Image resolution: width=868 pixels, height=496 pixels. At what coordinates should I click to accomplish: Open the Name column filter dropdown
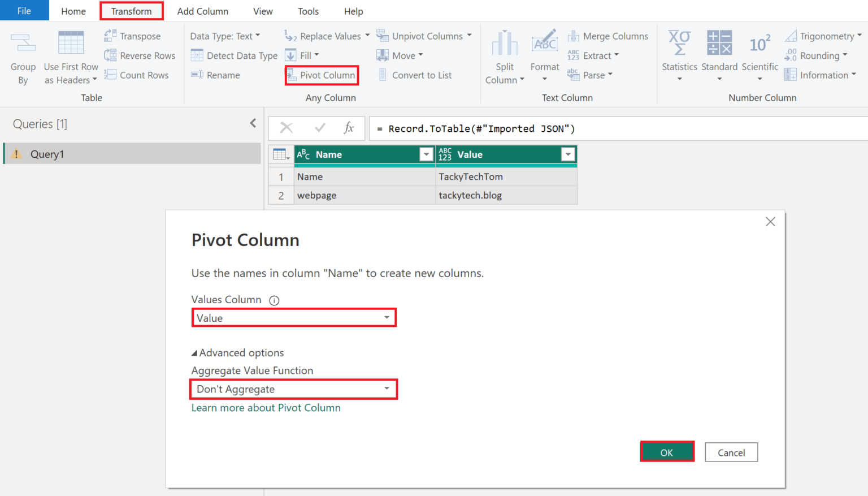pos(426,154)
